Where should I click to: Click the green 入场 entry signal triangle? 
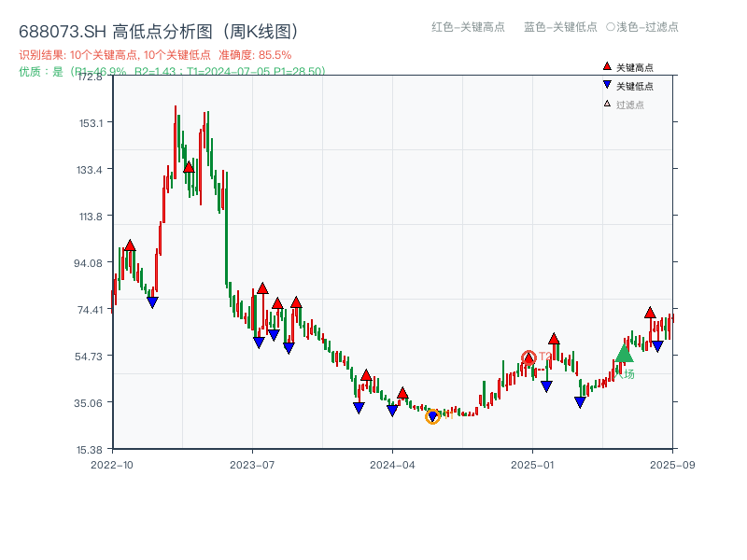pyautogui.click(x=623, y=354)
